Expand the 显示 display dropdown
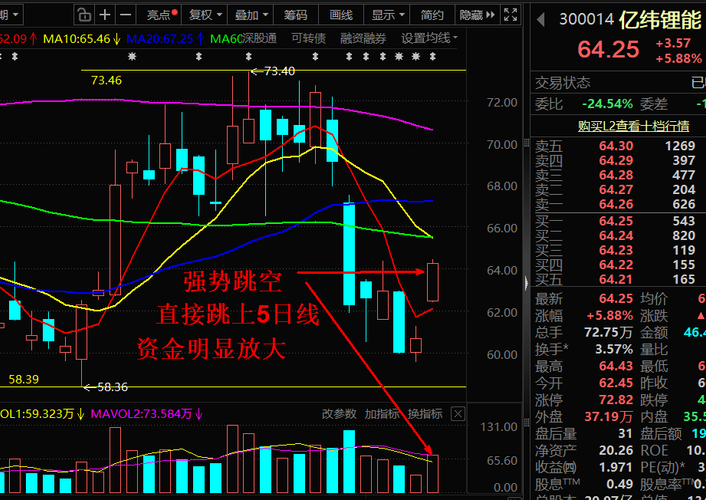 (387, 15)
